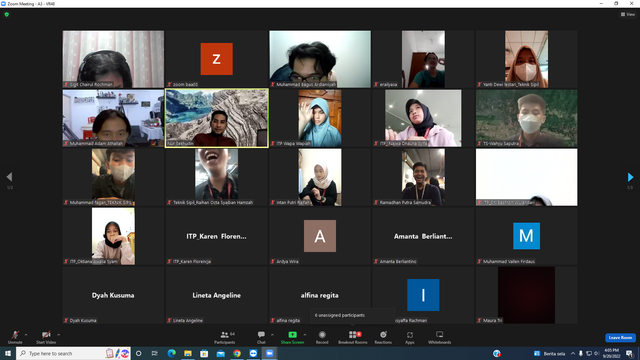The image size is (640, 360).
Task: Go to previous gallery page arrow
Action: point(9,177)
